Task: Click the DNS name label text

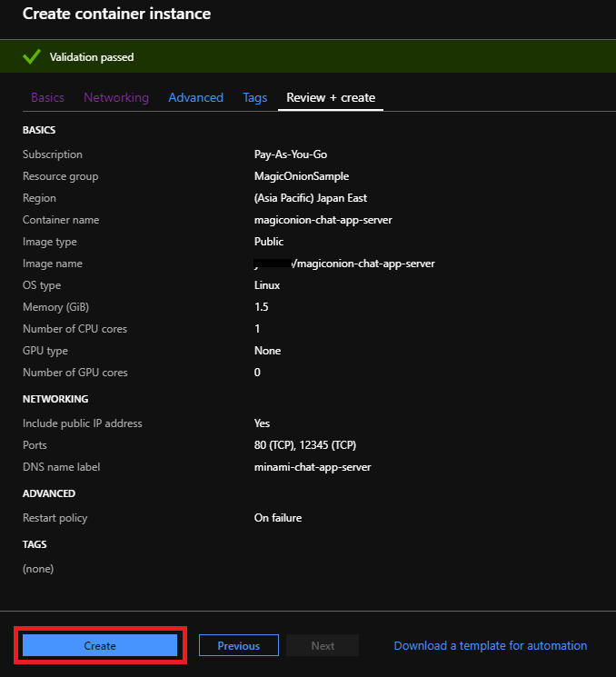Action: pos(61,467)
